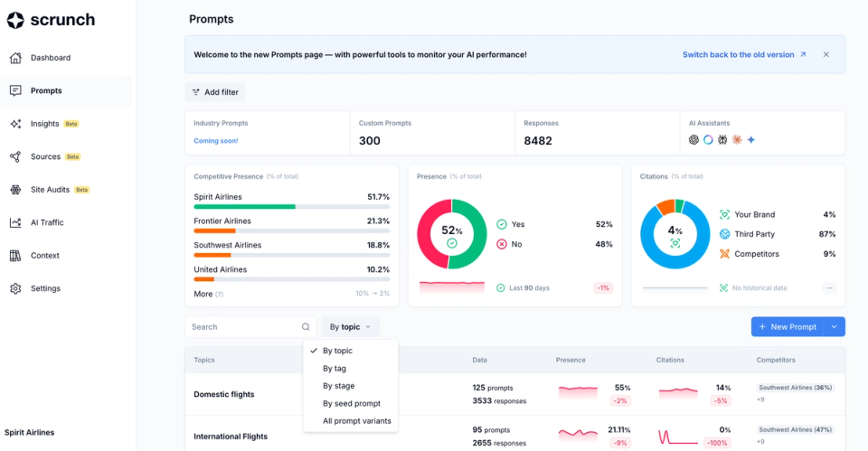
Task: Click Spirit Airlines green progress bar
Action: (x=245, y=207)
